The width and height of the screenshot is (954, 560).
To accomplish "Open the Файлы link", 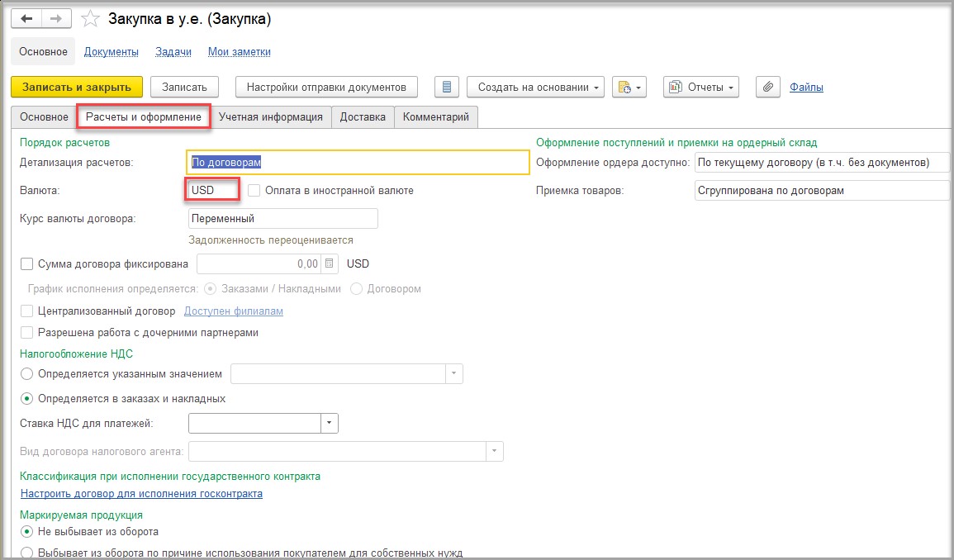I will click(806, 87).
